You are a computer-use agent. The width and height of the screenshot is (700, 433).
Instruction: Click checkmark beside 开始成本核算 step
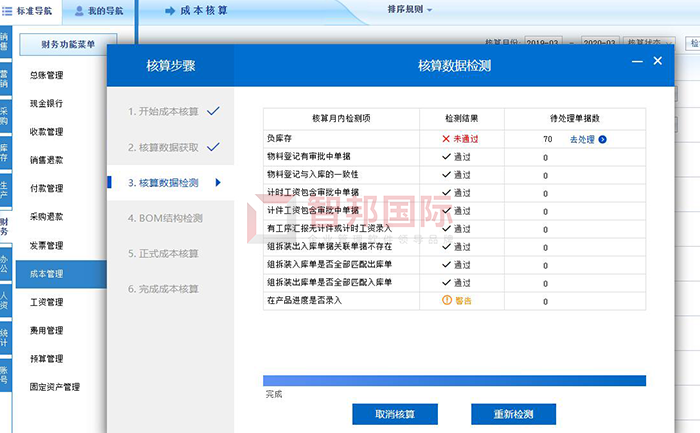pyautogui.click(x=213, y=111)
